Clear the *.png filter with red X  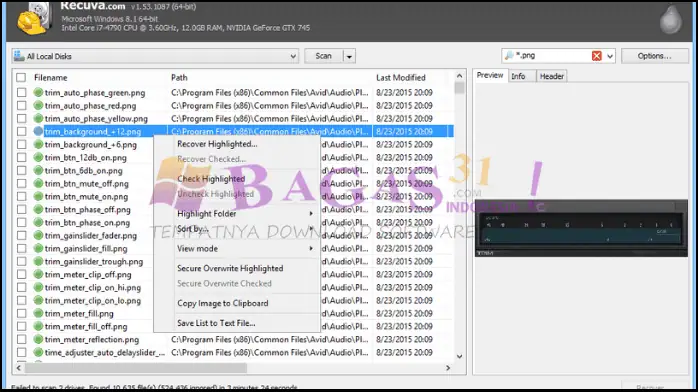(x=597, y=56)
